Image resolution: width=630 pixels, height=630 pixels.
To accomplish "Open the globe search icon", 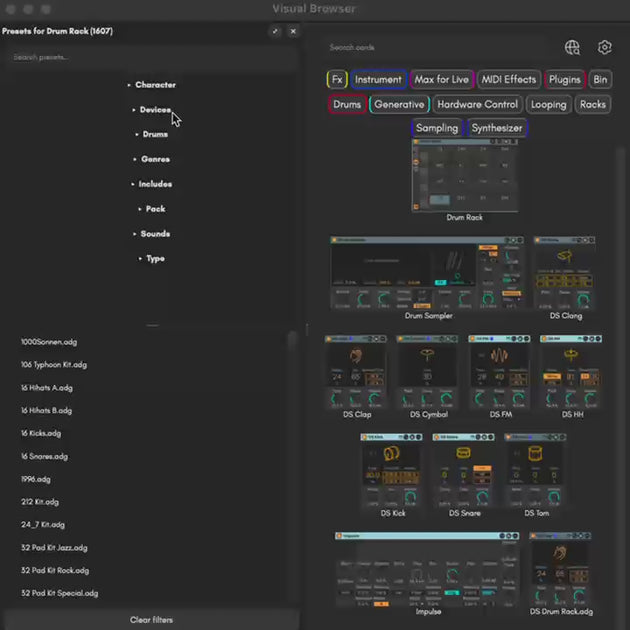I will [572, 47].
